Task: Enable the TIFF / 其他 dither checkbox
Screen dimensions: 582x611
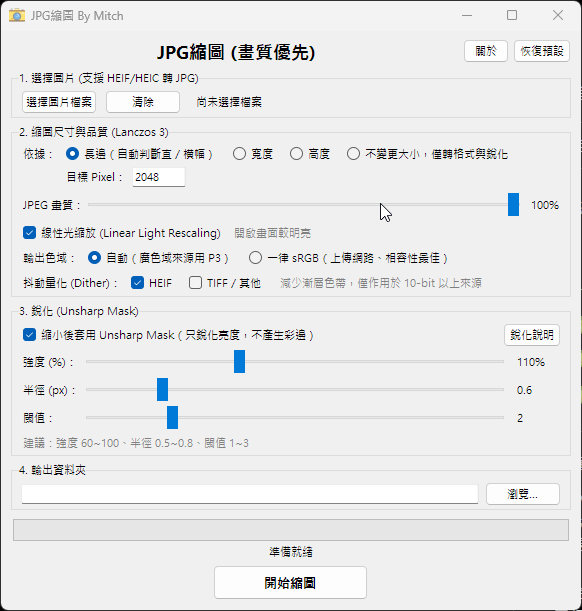Action: 195,283
